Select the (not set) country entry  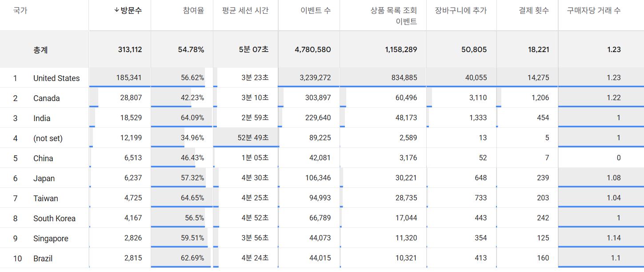(x=48, y=138)
